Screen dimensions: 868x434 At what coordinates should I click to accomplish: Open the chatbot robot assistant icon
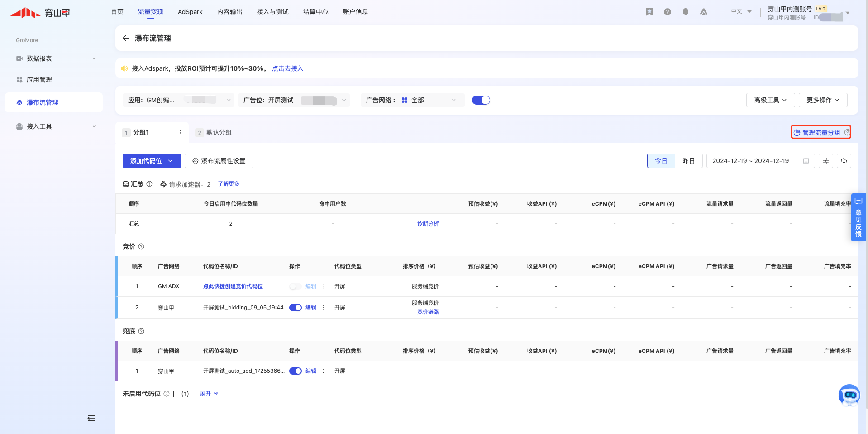[x=849, y=395]
